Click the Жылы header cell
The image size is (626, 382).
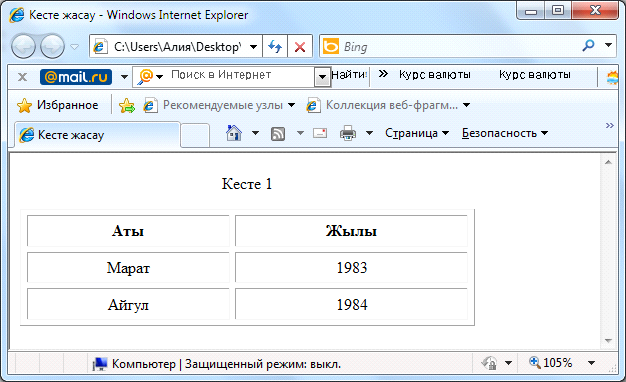click(351, 231)
